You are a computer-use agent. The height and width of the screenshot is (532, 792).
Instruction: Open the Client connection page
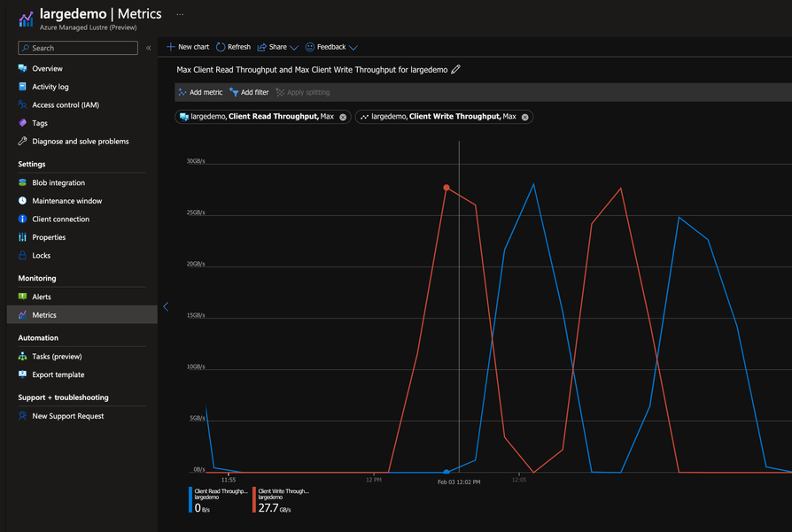coord(60,219)
